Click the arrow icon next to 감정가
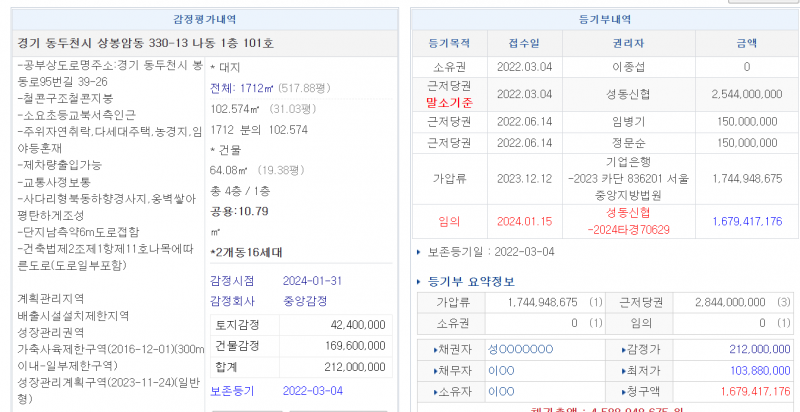Viewport: 800px width, 412px height. tap(625, 348)
